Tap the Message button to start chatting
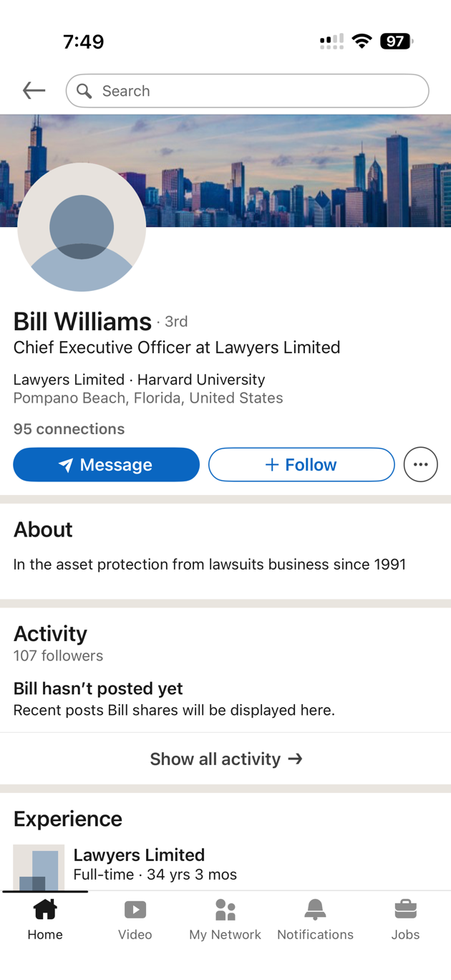Screen dimensions: 451x980 coord(106,464)
